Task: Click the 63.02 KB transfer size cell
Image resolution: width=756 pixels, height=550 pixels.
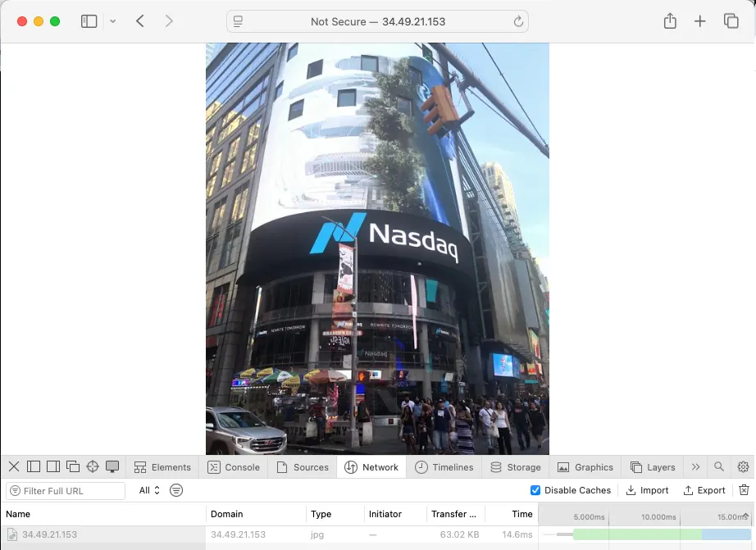Action: point(459,534)
